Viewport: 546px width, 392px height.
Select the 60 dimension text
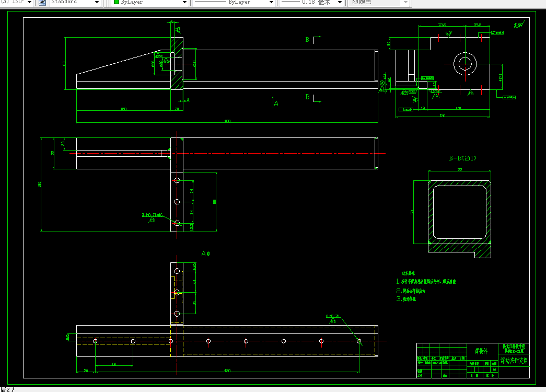114,364
